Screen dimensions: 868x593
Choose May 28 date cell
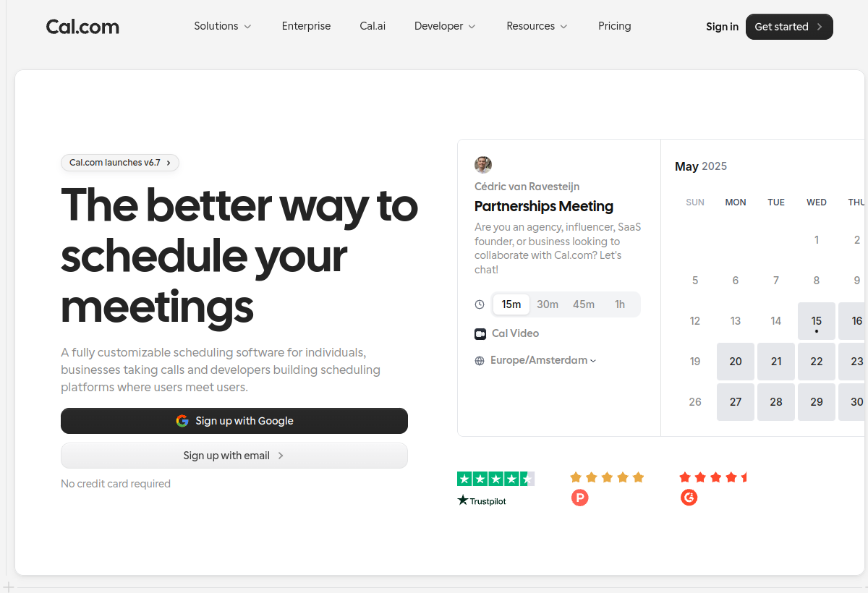tap(776, 402)
